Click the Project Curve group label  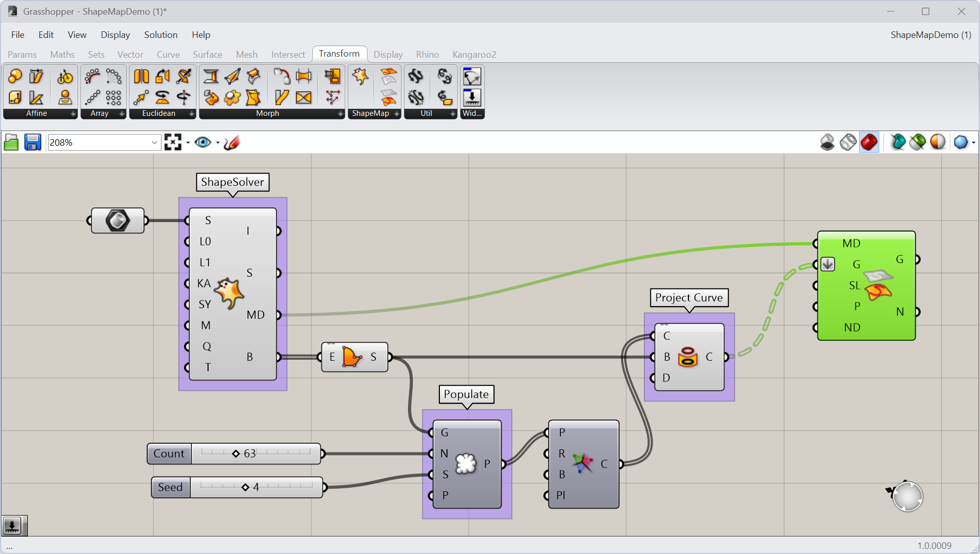[689, 297]
